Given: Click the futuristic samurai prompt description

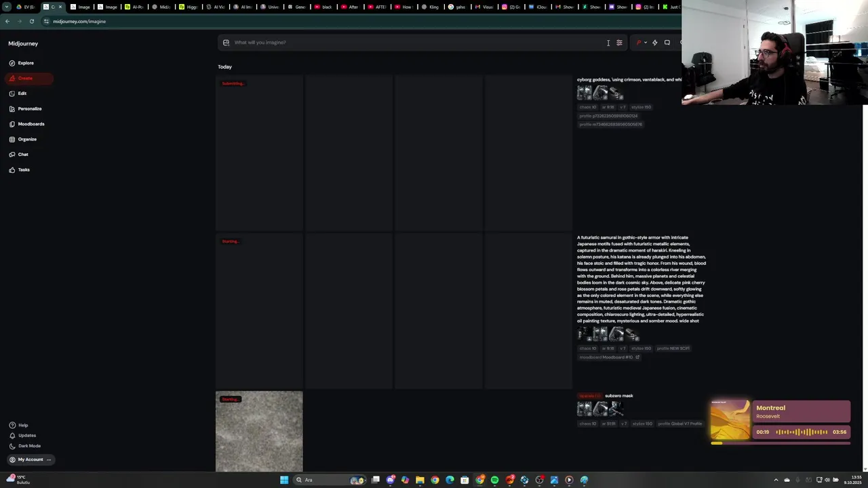Looking at the screenshot, I should click(642, 279).
